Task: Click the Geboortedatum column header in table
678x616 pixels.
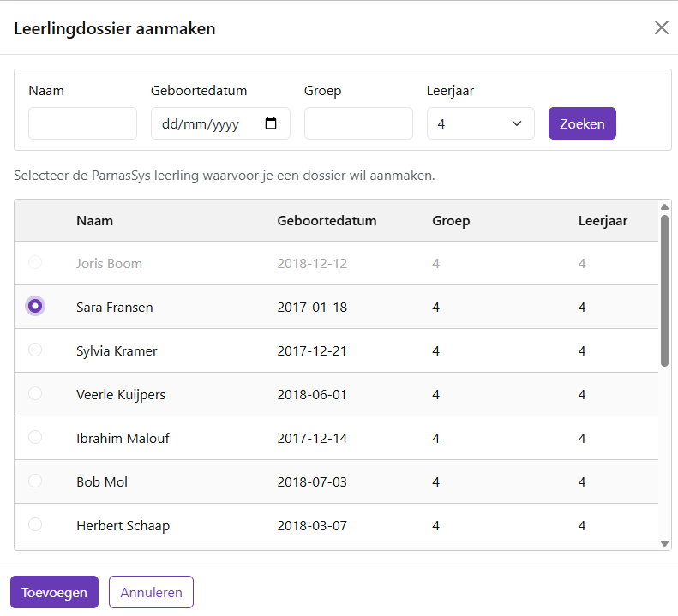Action: coord(327,221)
